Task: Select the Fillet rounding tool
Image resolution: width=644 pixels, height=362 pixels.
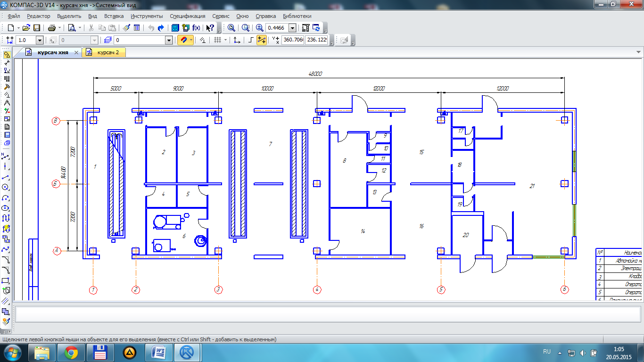Action: [x=6, y=270]
